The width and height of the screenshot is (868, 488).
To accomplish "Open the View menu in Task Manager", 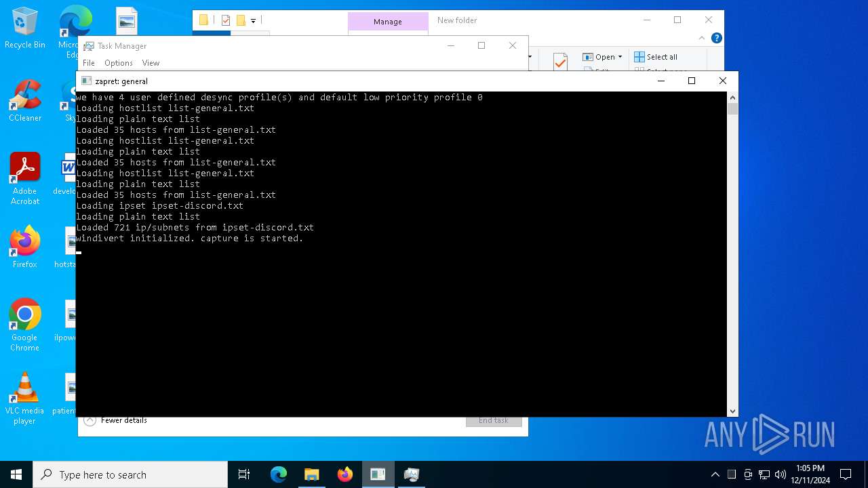I will (x=151, y=63).
